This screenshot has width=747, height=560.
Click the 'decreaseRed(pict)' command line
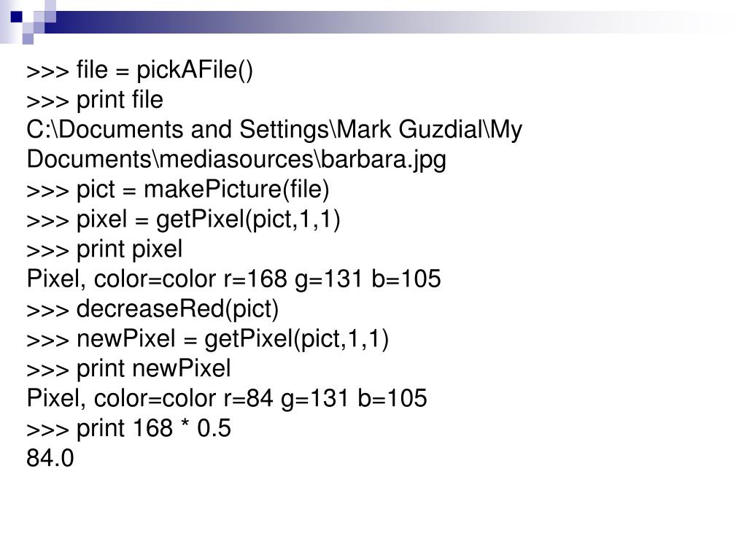177,309
